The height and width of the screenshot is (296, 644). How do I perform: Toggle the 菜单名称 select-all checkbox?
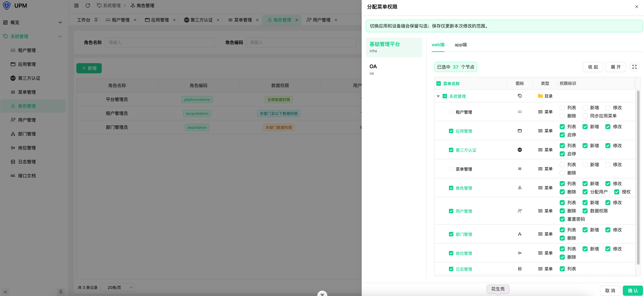[438, 83]
